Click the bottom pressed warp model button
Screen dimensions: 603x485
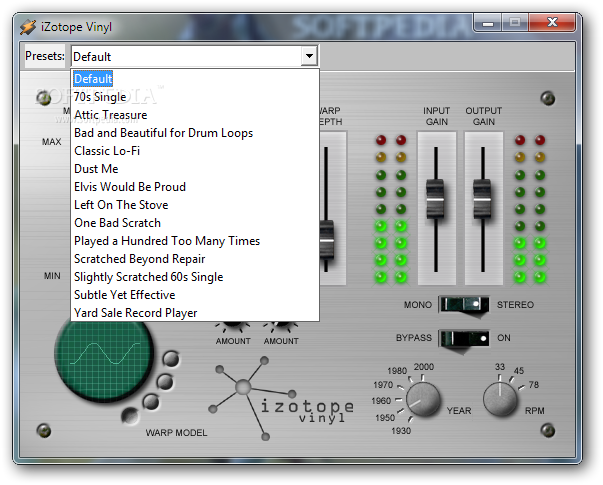(x=130, y=415)
